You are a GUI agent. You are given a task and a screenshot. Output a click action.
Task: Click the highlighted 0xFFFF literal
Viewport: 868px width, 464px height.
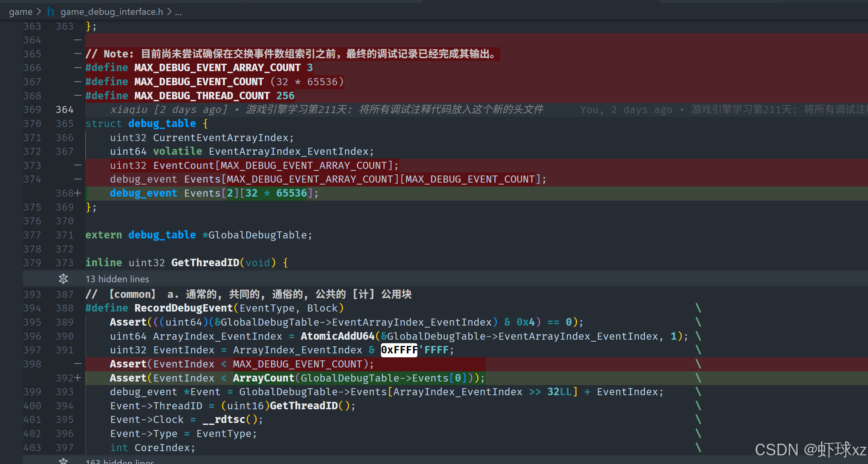point(399,350)
